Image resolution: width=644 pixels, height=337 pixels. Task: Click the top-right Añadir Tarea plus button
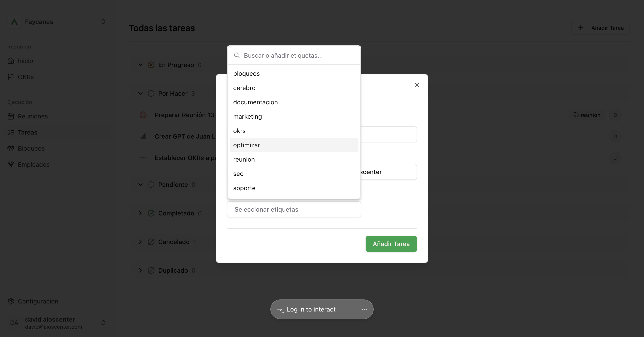pos(600,28)
